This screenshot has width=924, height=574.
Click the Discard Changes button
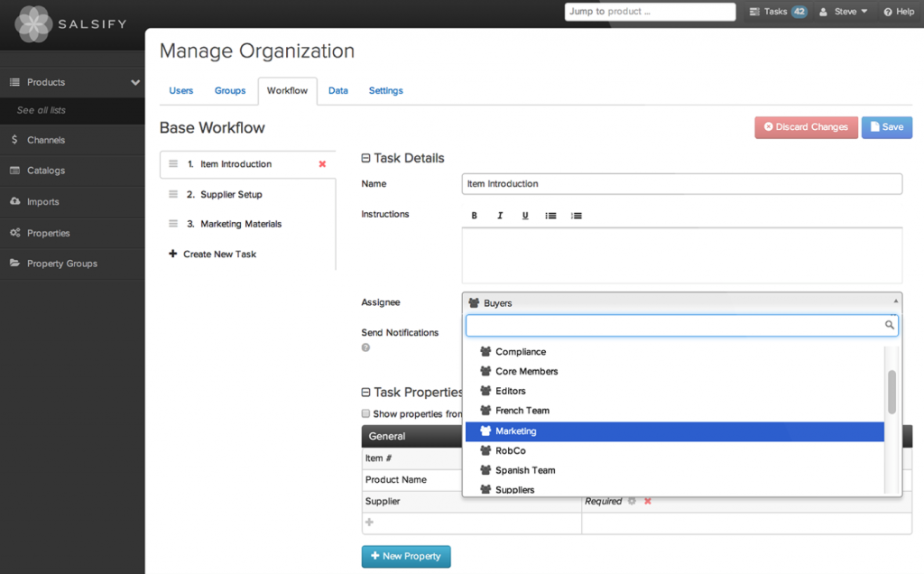pyautogui.click(x=806, y=127)
